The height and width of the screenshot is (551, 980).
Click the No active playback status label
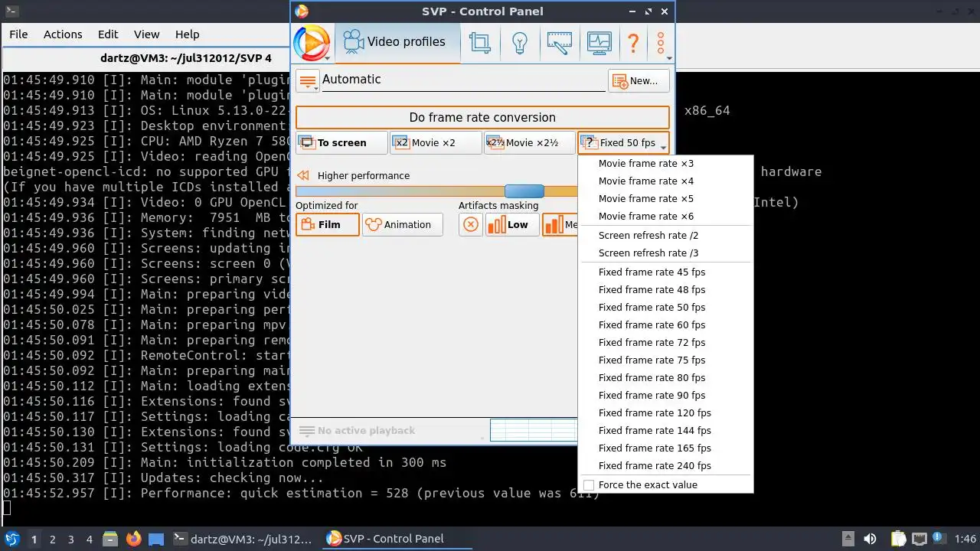tap(366, 431)
